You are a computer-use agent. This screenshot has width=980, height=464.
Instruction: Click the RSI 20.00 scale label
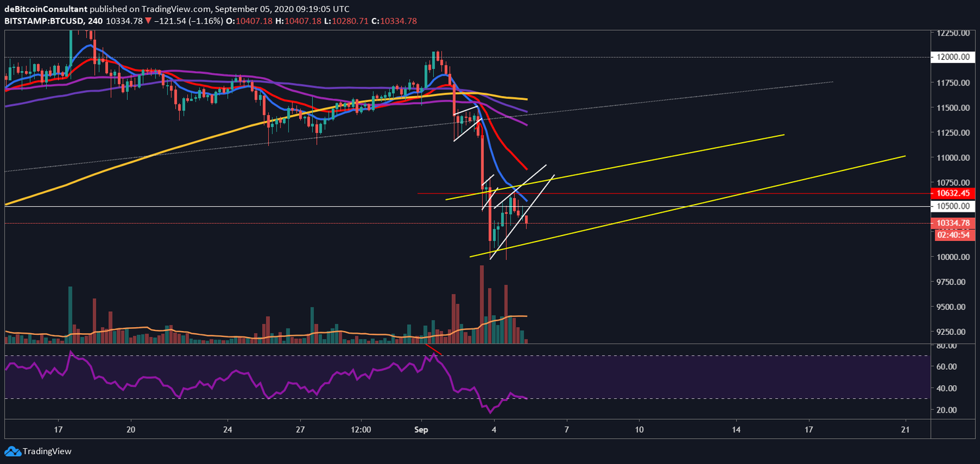947,410
